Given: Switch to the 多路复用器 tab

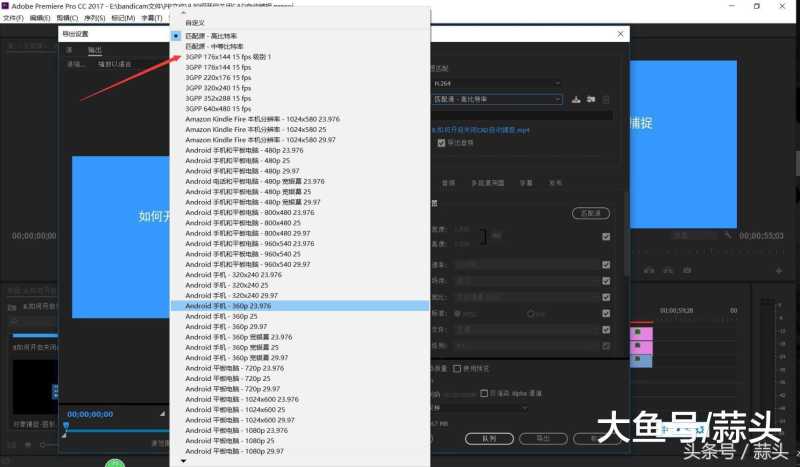Looking at the screenshot, I should 488,183.
